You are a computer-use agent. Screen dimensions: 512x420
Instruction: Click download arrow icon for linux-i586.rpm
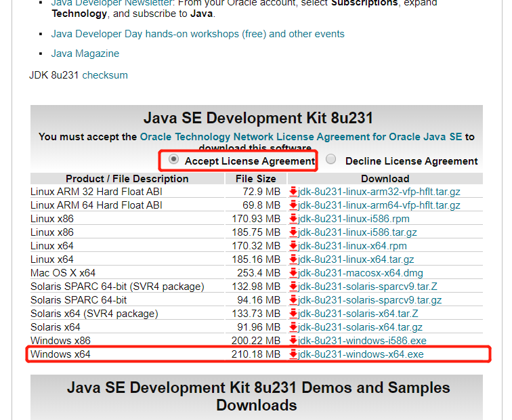tap(293, 219)
